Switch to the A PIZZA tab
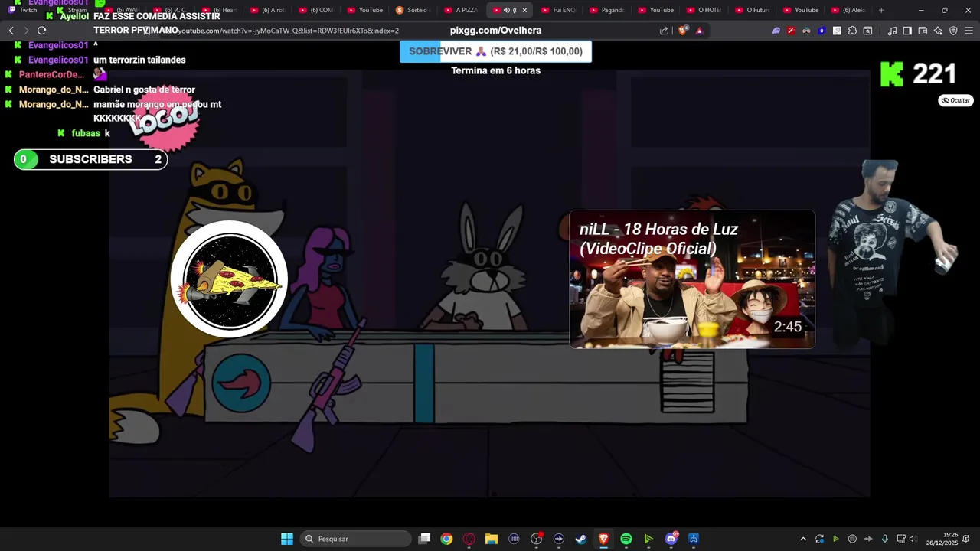This screenshot has width=980, height=551. tap(462, 10)
